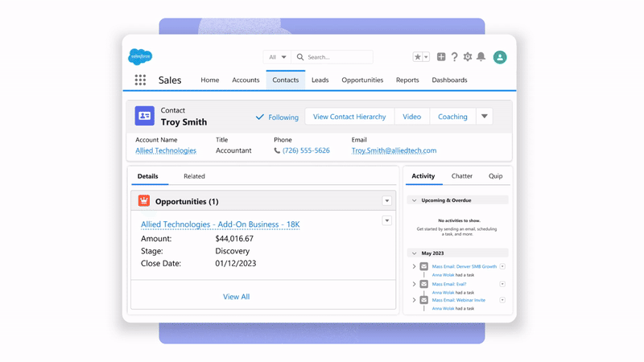Open the Allied Technologies account link
Screen dimensions: 644x362
pos(166,150)
